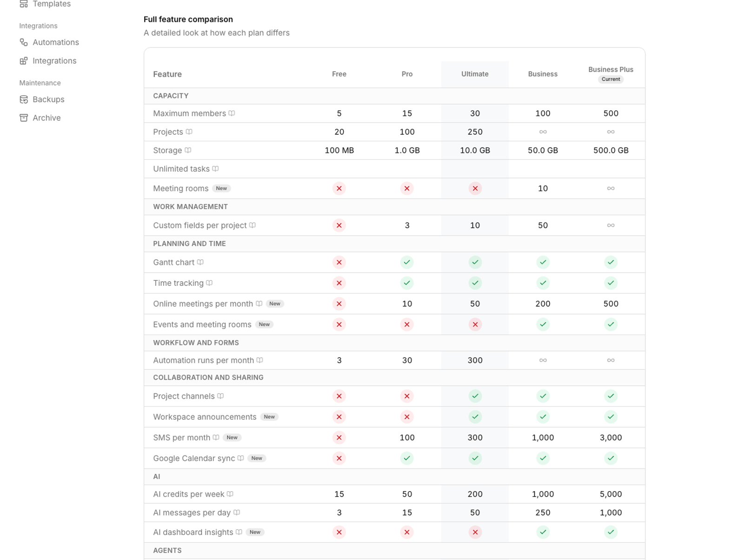744x560 pixels.
Task: Select the Ultimate plan column header
Action: pyautogui.click(x=475, y=74)
